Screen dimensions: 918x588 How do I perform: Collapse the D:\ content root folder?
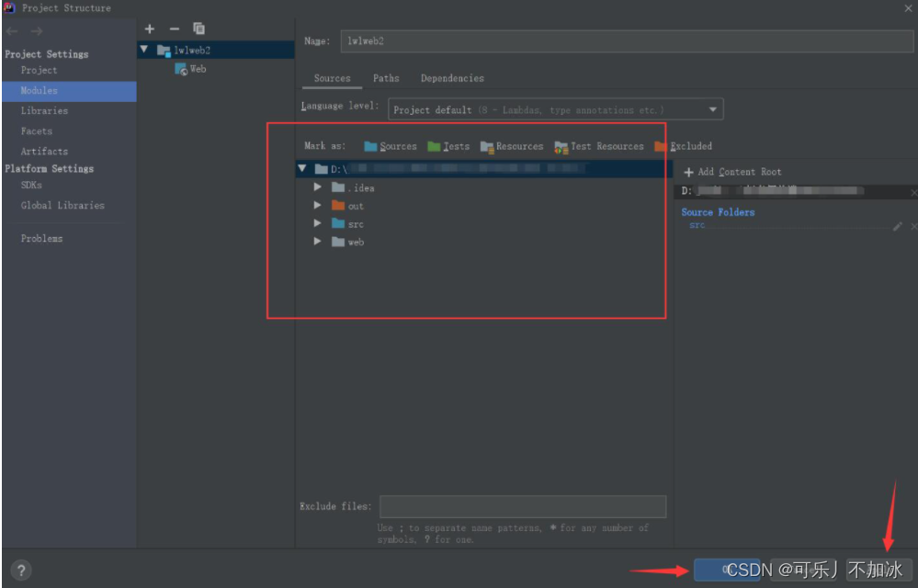pyautogui.click(x=302, y=168)
